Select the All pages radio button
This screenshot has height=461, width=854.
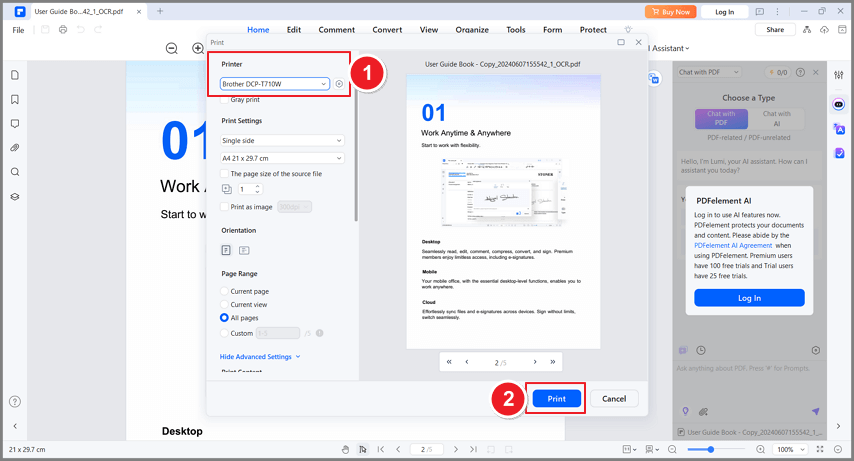224,318
